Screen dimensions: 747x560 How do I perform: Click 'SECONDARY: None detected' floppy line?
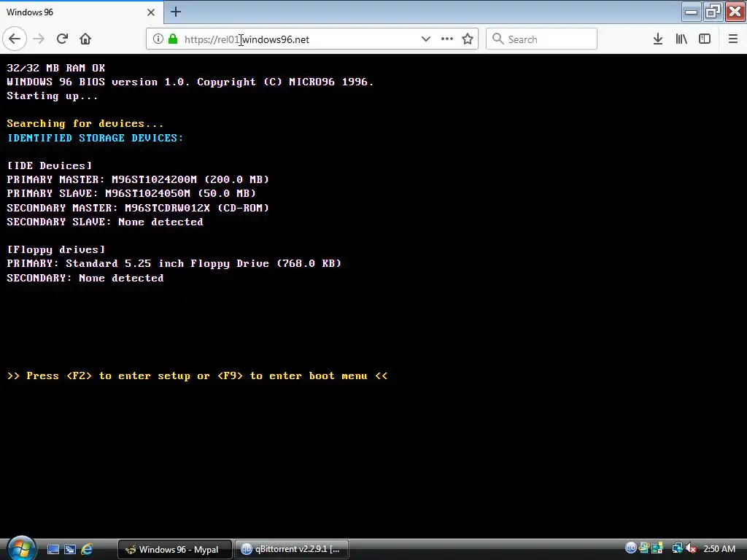85,278
